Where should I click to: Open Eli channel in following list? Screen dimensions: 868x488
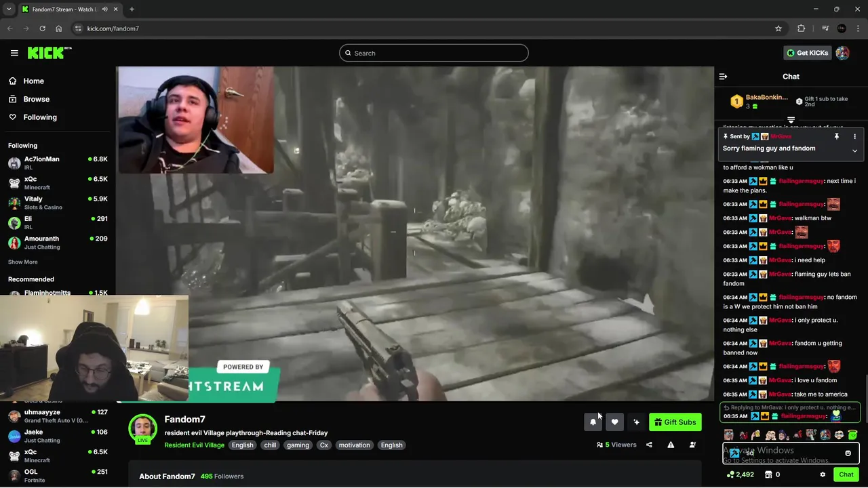(58, 222)
